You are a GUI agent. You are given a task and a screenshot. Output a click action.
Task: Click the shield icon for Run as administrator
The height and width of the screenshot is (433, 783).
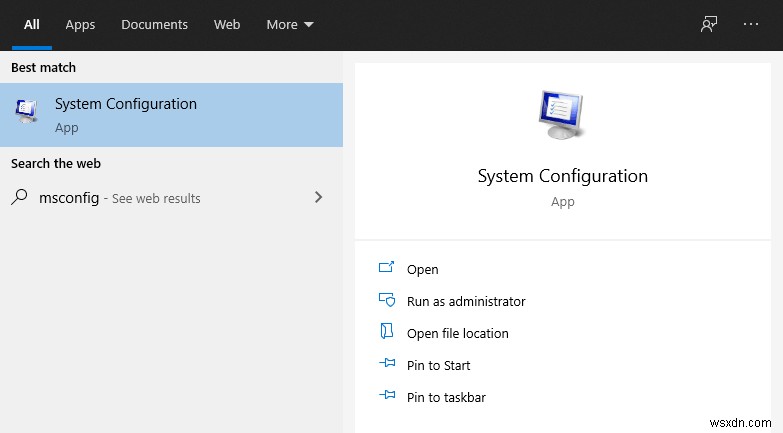387,301
